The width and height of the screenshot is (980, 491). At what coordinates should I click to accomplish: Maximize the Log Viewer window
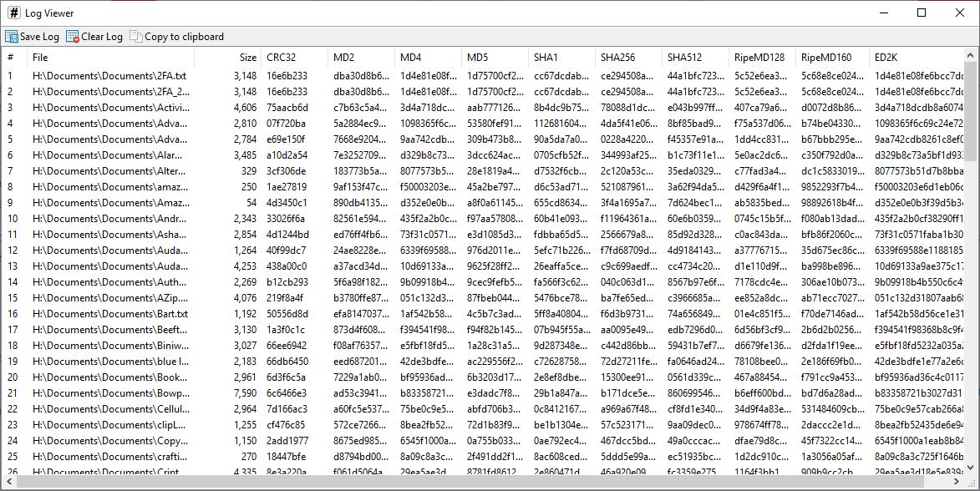tap(922, 13)
